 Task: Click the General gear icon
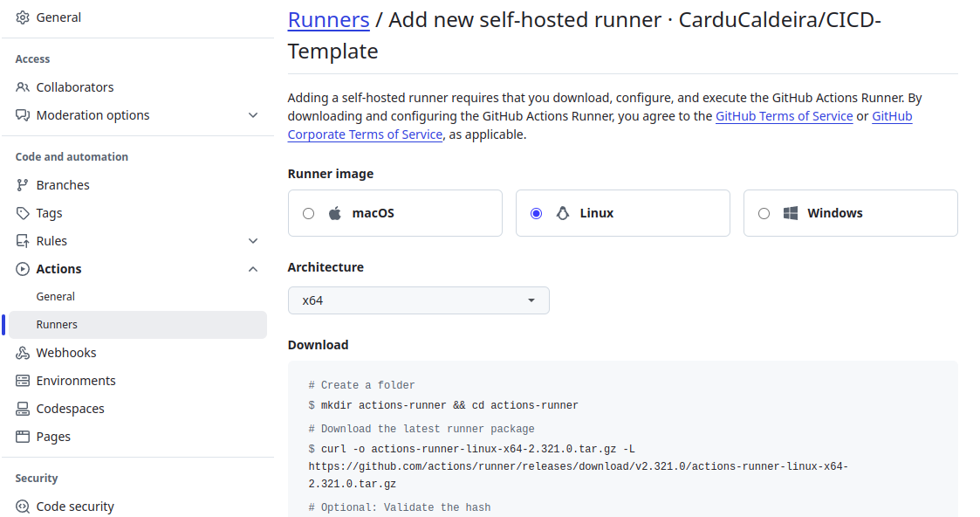point(23,17)
